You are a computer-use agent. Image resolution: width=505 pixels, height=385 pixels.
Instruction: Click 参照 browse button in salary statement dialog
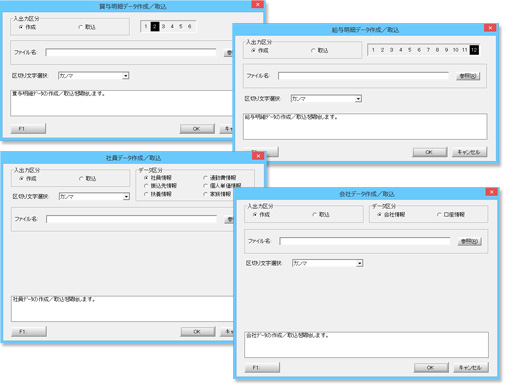468,76
